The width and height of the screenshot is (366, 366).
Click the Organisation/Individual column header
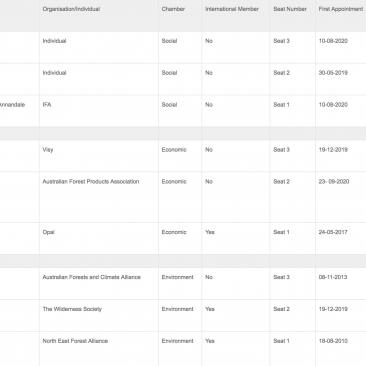[x=71, y=9]
